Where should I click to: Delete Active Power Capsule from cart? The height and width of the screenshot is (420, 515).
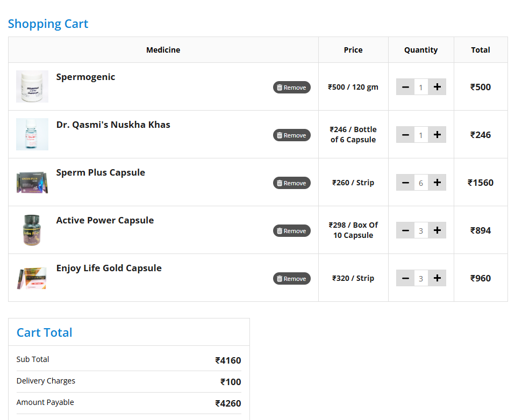coord(291,231)
